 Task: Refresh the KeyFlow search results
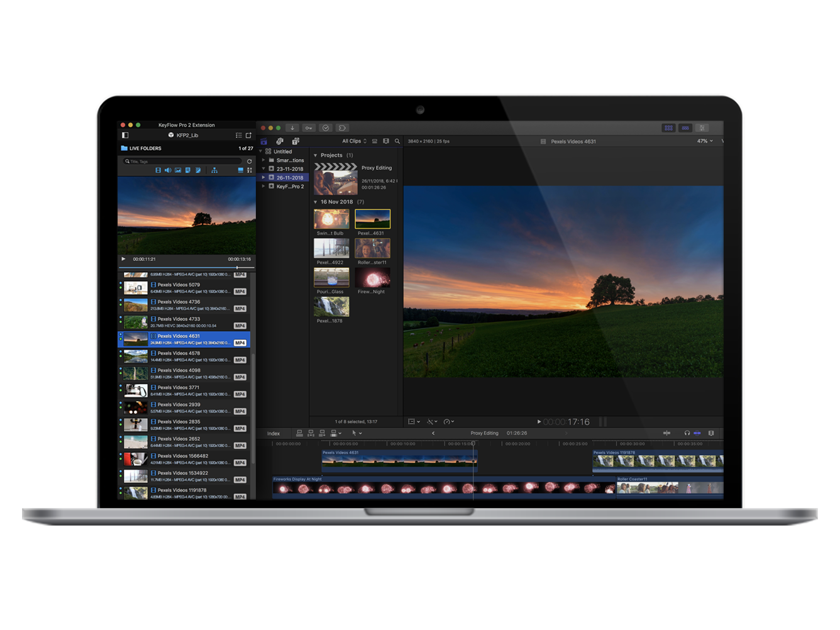pos(249,162)
